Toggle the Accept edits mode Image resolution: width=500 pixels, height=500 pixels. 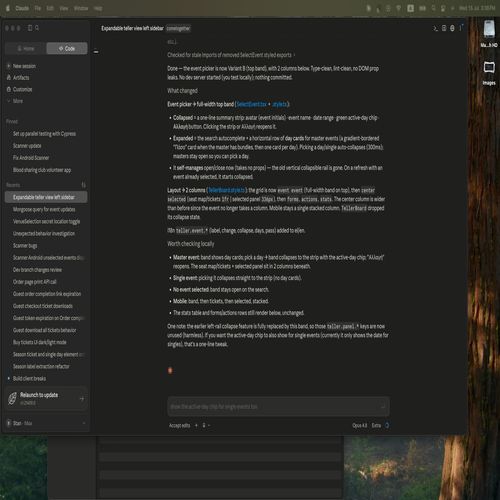point(179,425)
